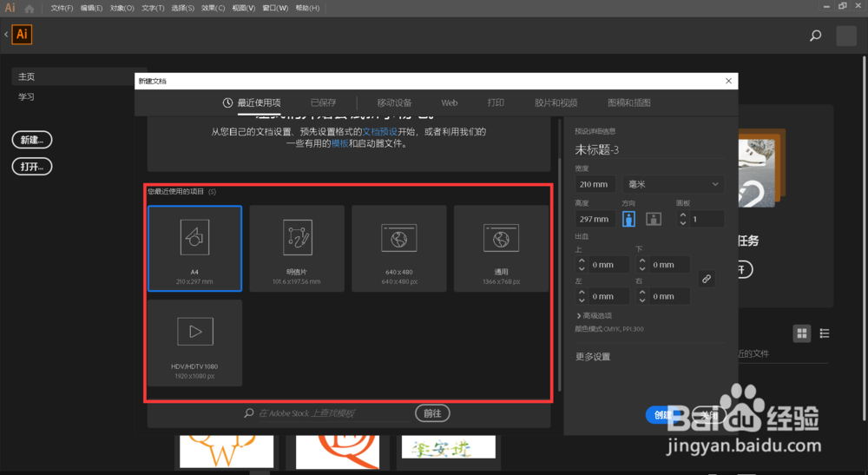Toggle the bleed link chain icon
Screen dimensions: 868x475
pos(707,279)
